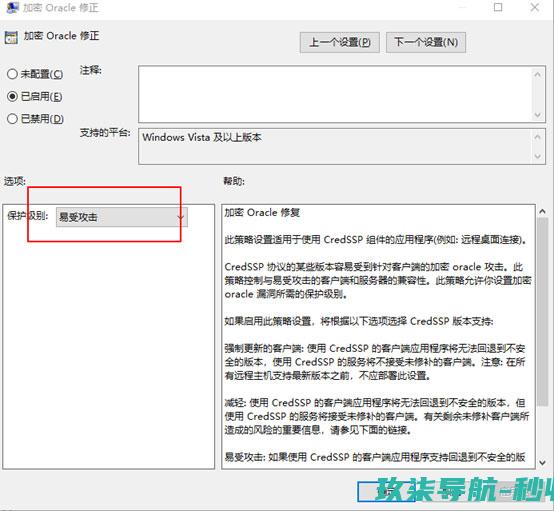This screenshot has width=554, height=511.
Task: Click help paragraph starting 强制更新的客户端
Action: point(375,362)
